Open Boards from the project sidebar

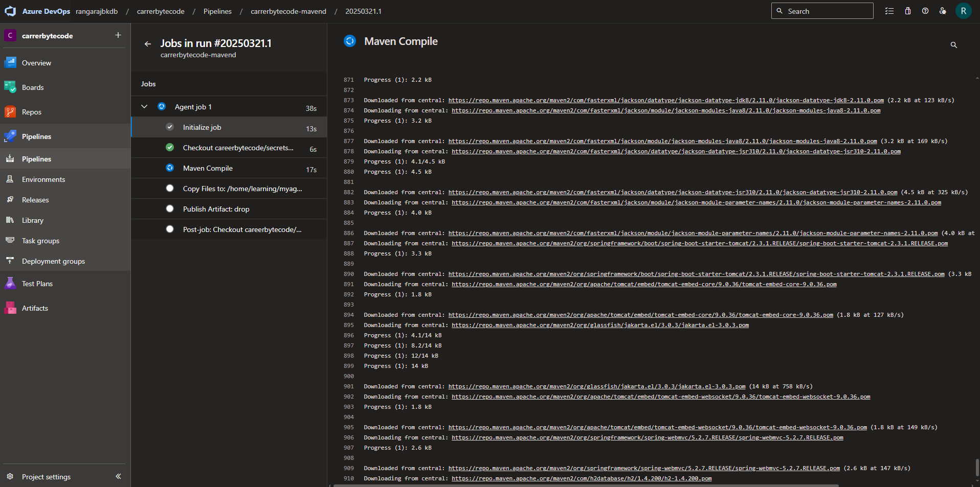[32, 87]
